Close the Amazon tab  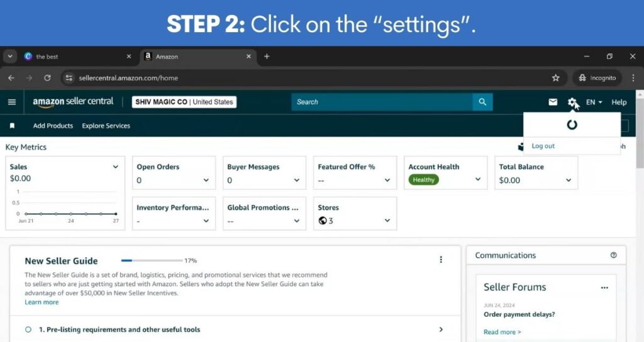click(248, 56)
